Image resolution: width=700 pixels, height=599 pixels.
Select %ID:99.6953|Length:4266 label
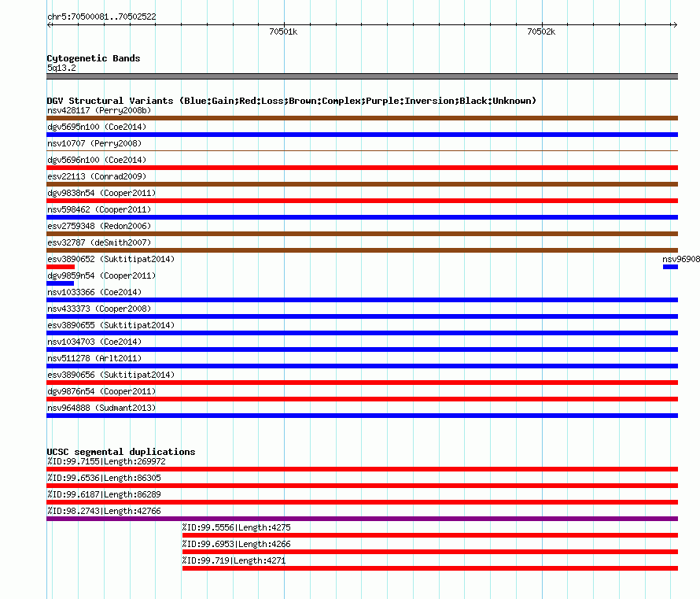pyautogui.click(x=236, y=544)
